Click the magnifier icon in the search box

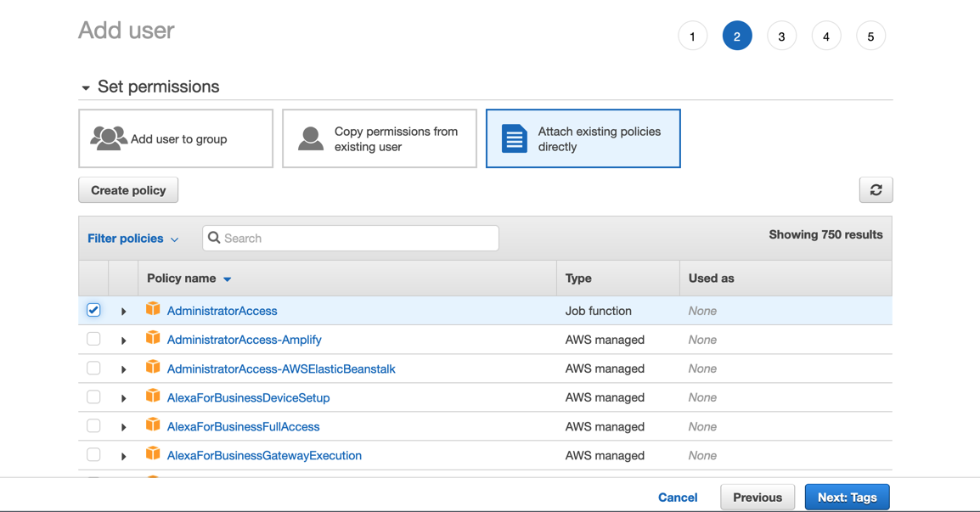tap(215, 238)
